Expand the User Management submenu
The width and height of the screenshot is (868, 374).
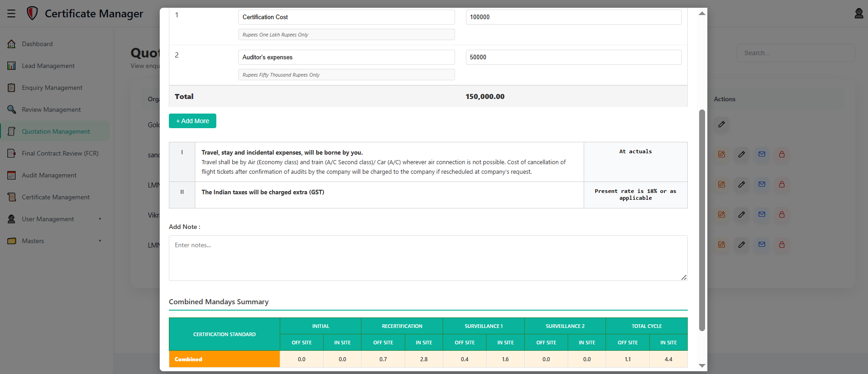coord(100,219)
